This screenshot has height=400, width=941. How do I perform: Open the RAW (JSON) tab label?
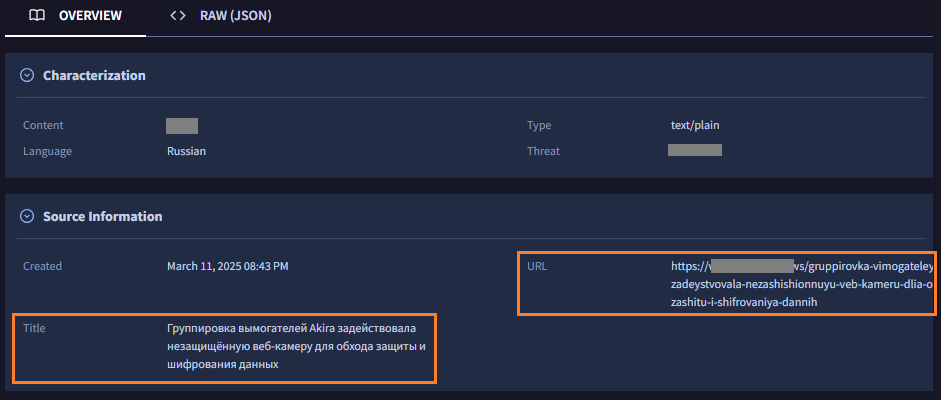pyautogui.click(x=236, y=16)
